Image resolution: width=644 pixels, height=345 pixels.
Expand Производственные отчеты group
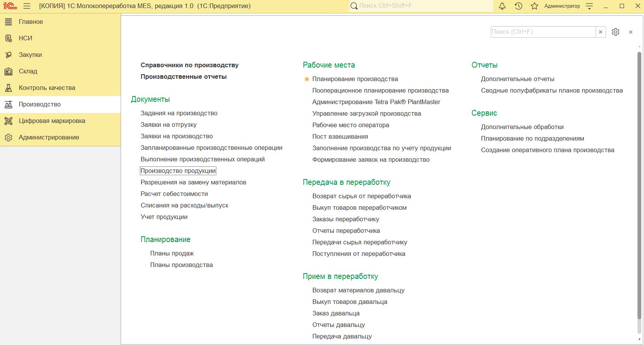click(183, 77)
